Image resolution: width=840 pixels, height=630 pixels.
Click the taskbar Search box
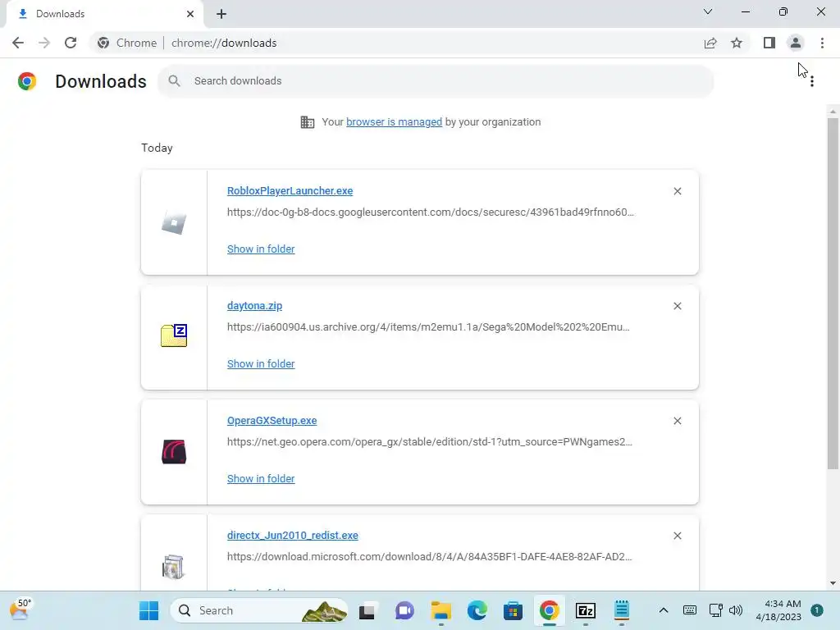point(259,610)
